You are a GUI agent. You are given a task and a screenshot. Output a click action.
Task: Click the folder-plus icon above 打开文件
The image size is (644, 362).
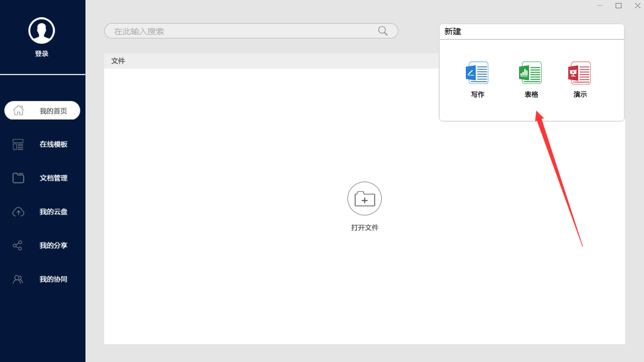point(364,198)
